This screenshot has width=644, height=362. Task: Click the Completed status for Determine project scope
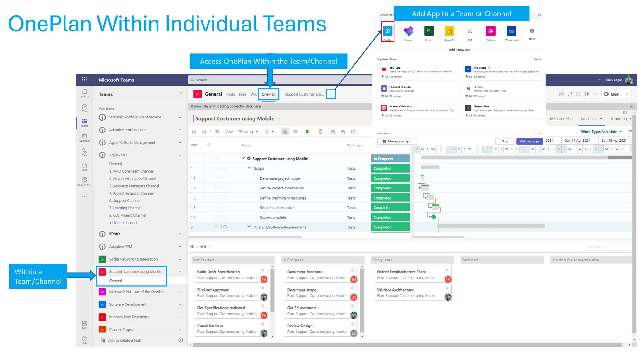[x=391, y=178]
